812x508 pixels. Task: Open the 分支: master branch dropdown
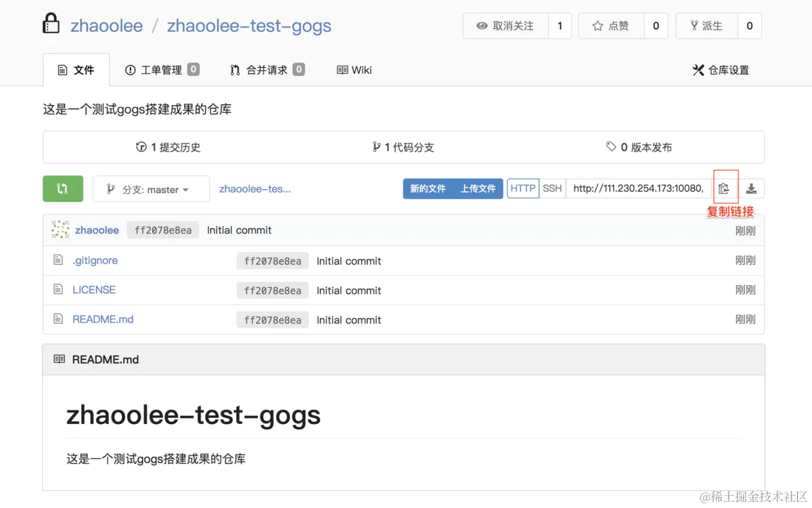(151, 189)
